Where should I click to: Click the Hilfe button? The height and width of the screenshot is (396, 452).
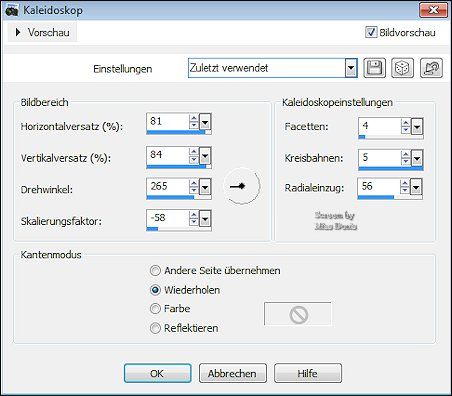(308, 373)
